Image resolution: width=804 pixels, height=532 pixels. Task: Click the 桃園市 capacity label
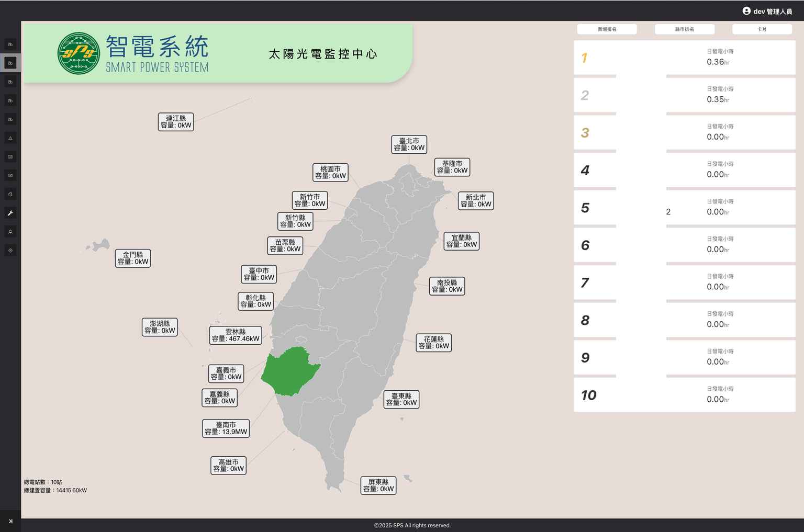coord(331,173)
